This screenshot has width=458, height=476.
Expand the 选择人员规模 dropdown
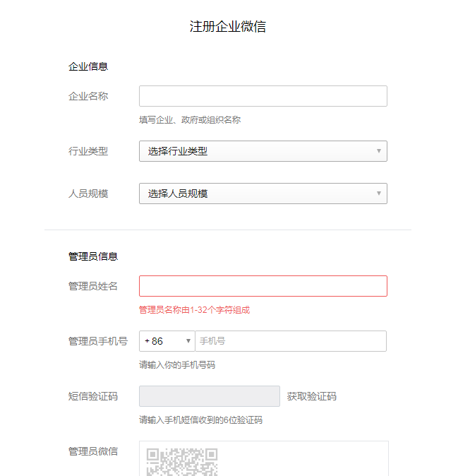pos(263,194)
